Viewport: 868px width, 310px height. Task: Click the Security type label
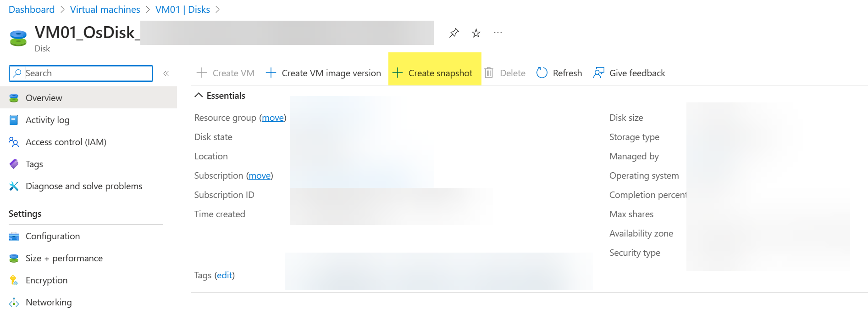pos(635,253)
